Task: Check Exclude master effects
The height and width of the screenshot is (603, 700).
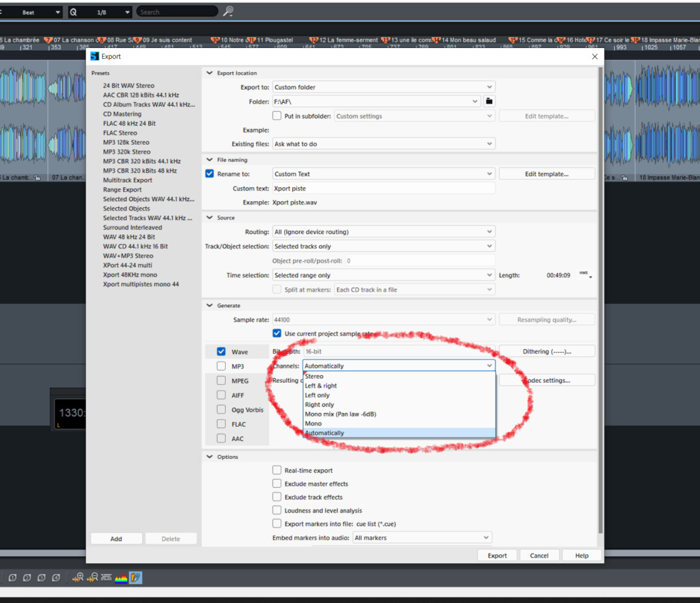Action: click(x=277, y=484)
